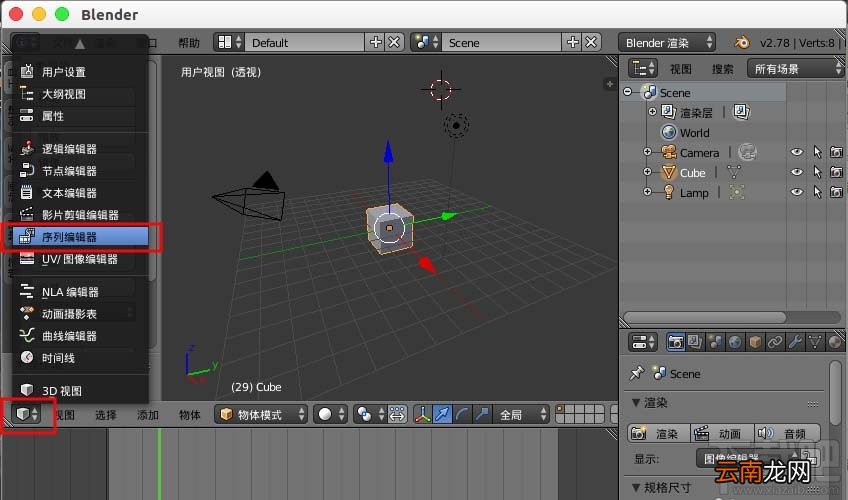Choose 序列编辑器 from the editor menu
This screenshot has width=848, height=500.
point(80,237)
